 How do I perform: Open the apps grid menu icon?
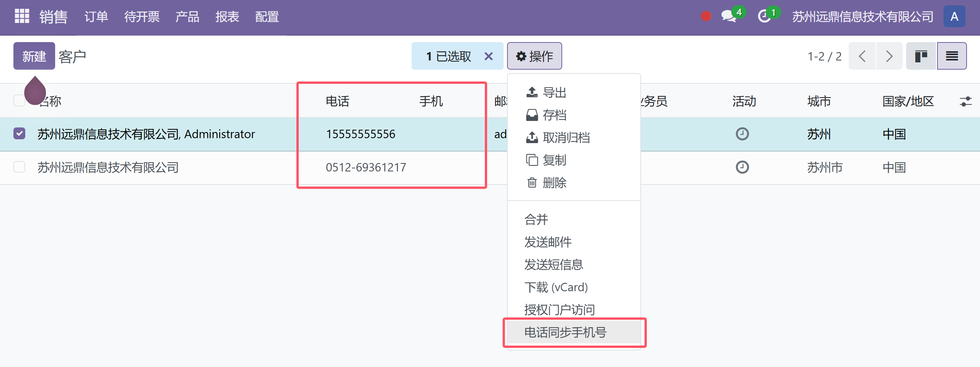point(22,16)
